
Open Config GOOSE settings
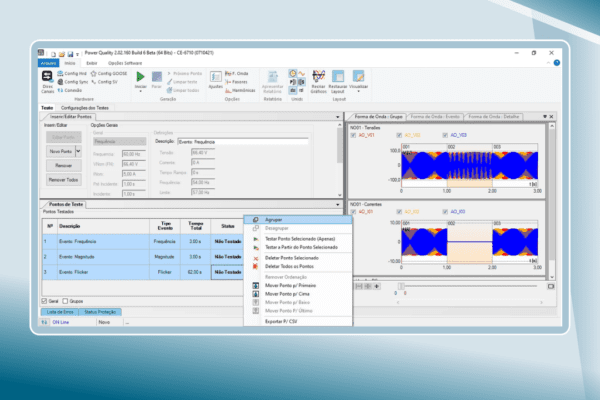[x=109, y=73]
